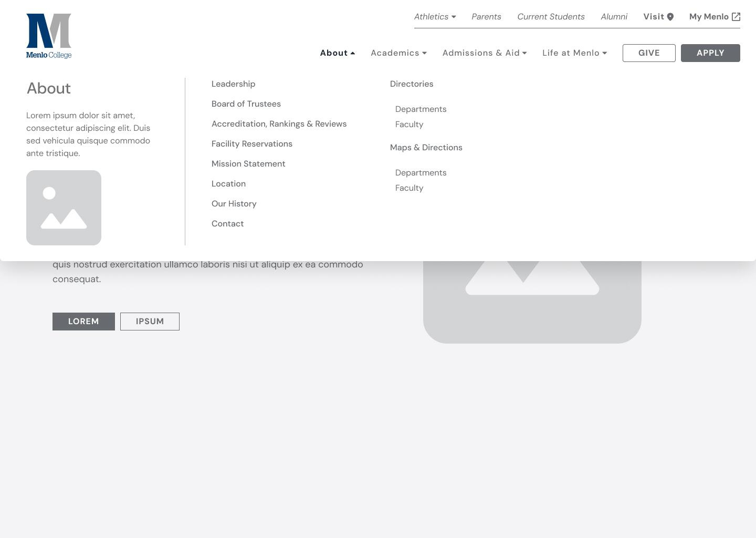Screen dimensions: 756x538
Task: Open Accreditation, Rankings & Reviews
Action: [x=279, y=124]
